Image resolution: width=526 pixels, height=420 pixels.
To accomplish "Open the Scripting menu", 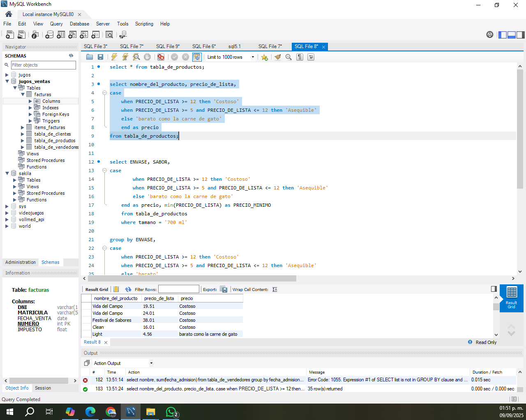I will pyautogui.click(x=144, y=24).
